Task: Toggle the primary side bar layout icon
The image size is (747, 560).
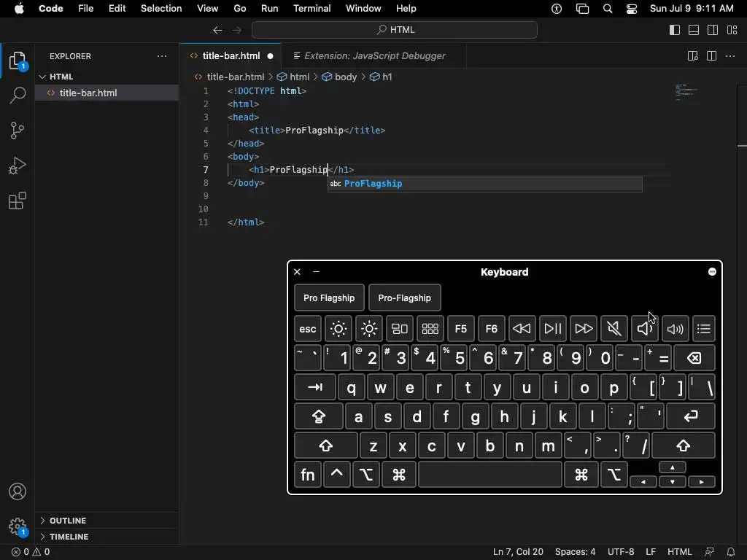Action: pos(675,30)
